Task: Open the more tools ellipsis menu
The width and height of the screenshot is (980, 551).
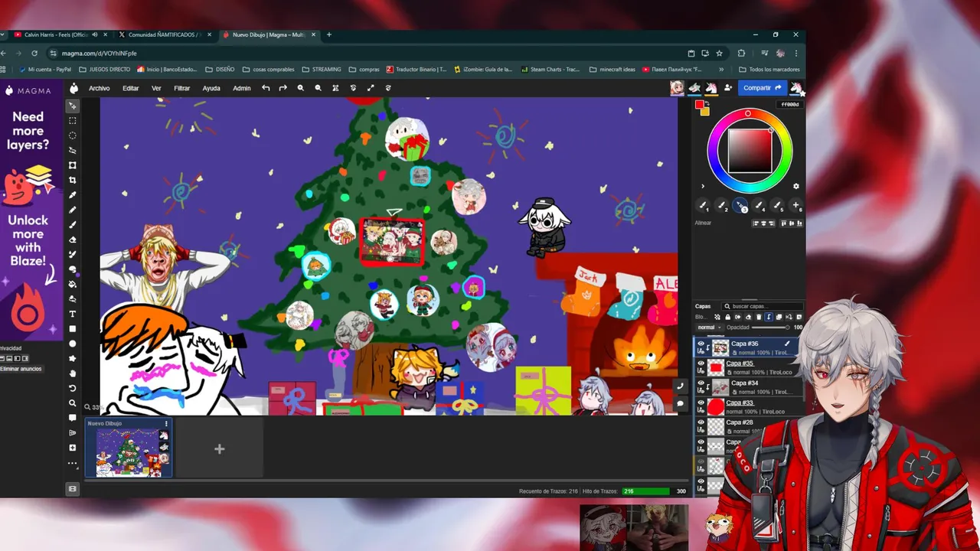Action: (73, 463)
